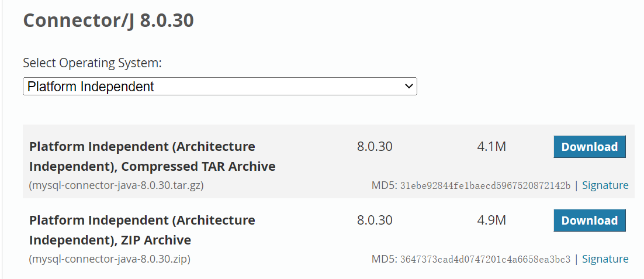The width and height of the screenshot is (644, 279).
Task: Click the MD5 label in the ZIP row
Action: pyautogui.click(x=384, y=260)
